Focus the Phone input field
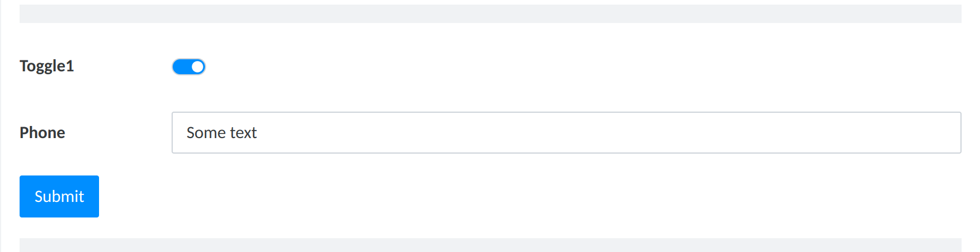This screenshot has height=252, width=980. [x=566, y=133]
